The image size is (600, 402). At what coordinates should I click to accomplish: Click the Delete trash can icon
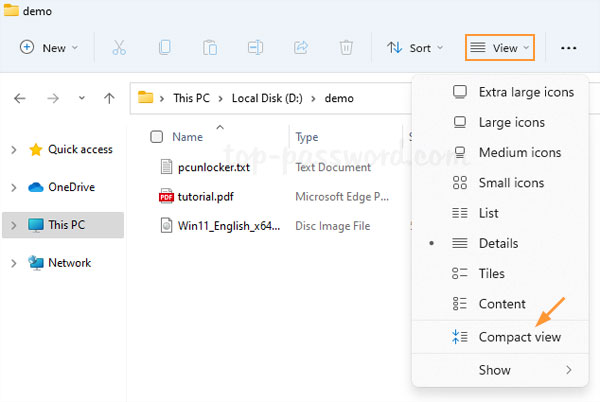pos(346,47)
